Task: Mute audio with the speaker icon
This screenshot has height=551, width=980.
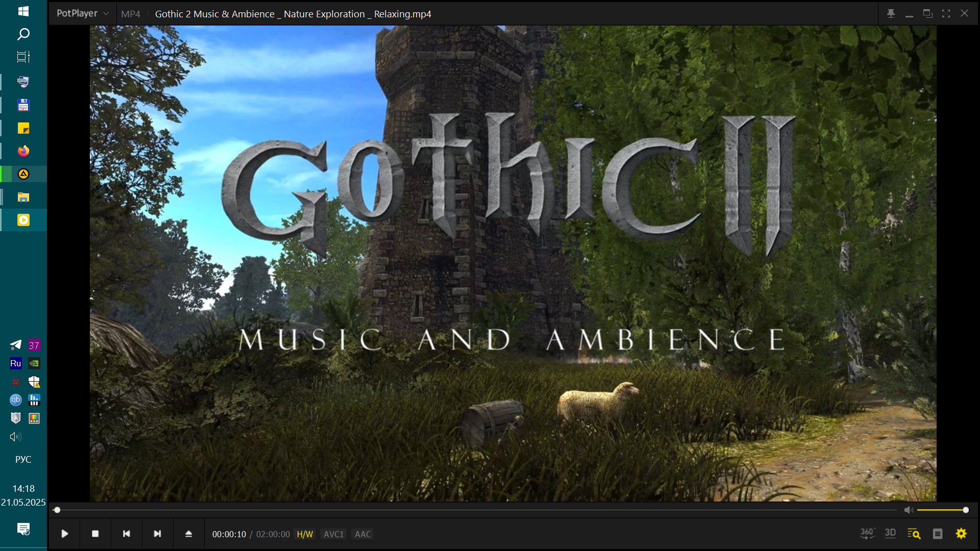Action: (909, 510)
